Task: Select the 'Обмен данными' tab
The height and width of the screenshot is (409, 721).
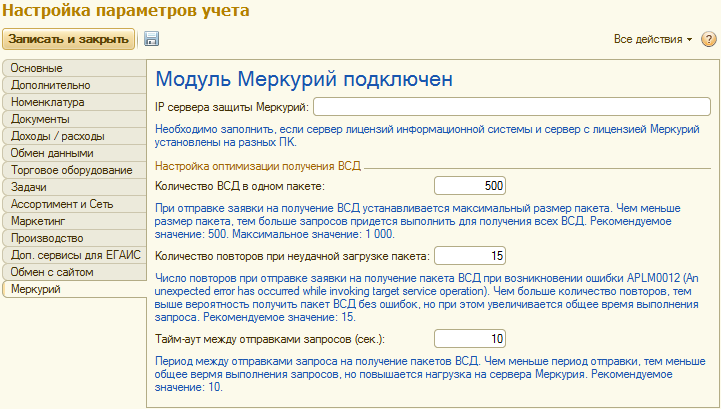Action: tap(74, 153)
